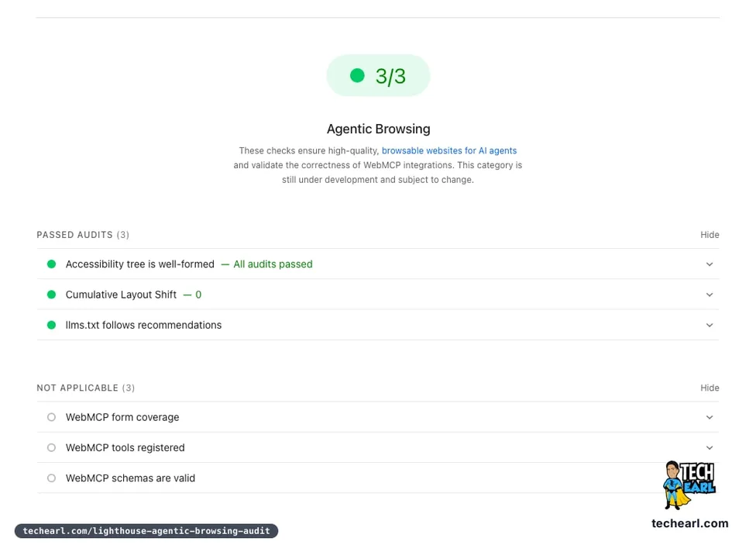Image resolution: width=756 pixels, height=552 pixels.
Task: Click the All audits passed label
Action: coord(273,264)
